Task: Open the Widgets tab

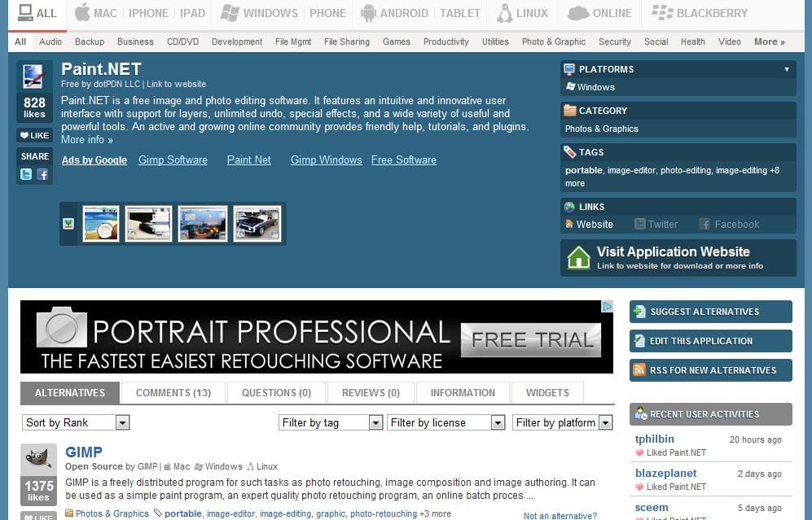Action: pos(547,393)
